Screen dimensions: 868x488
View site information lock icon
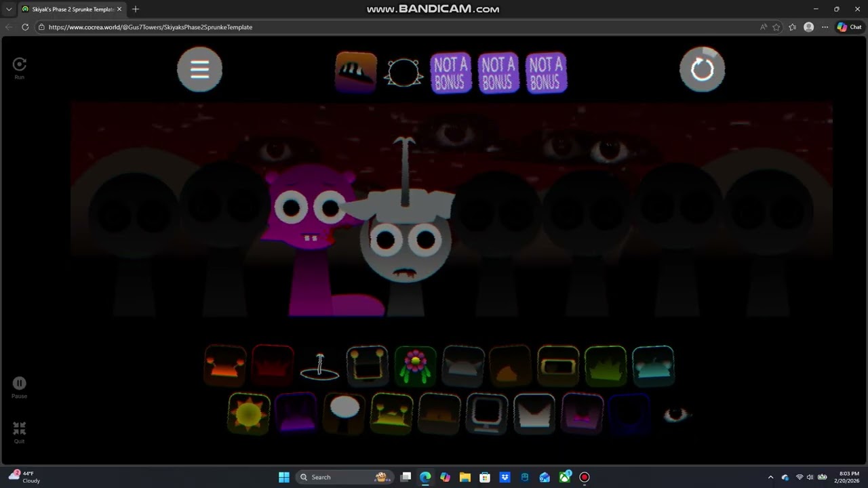42,27
